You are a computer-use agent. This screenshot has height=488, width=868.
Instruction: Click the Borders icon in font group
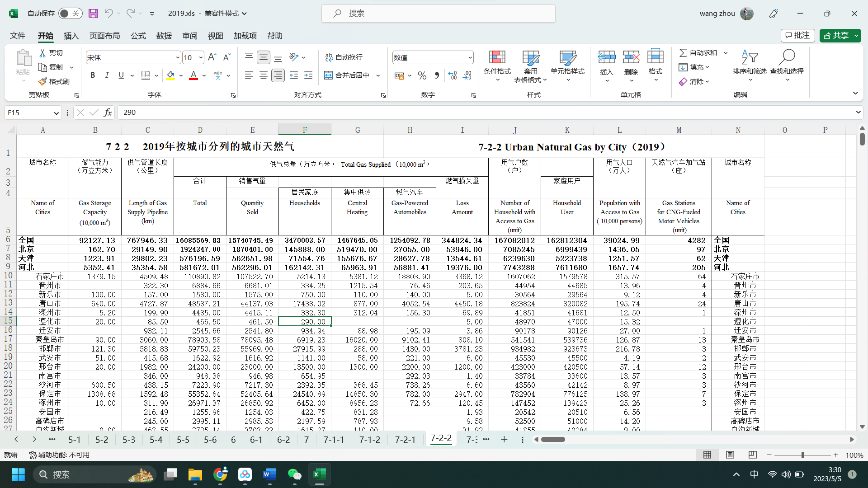[x=146, y=75]
